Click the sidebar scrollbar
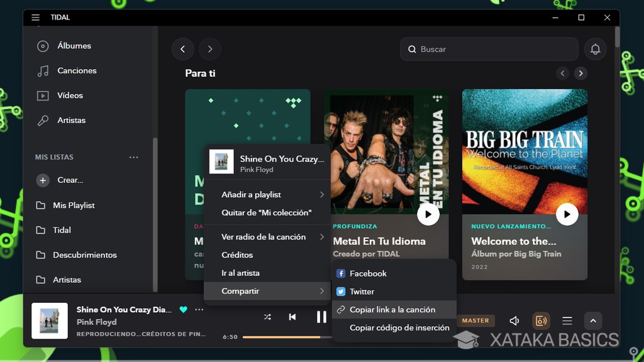This screenshot has width=644, height=362. pyautogui.click(x=155, y=214)
